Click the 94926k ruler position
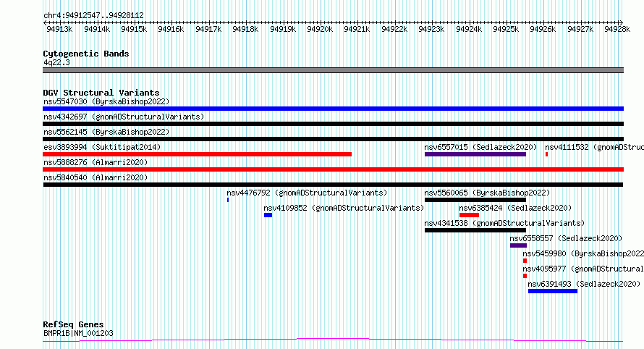This screenshot has height=349, width=644. tap(543, 29)
